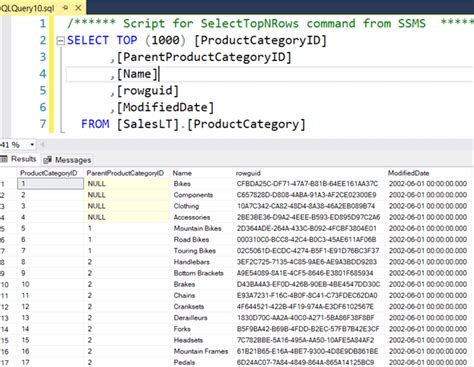
Task: Select the Touring Bikes name cell
Action: pyautogui.click(x=194, y=251)
